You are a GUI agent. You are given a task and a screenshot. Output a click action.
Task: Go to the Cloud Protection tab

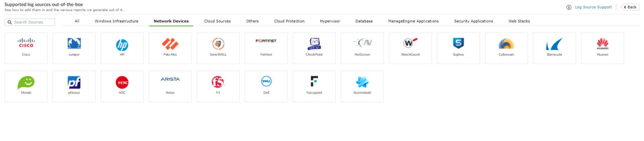click(289, 21)
